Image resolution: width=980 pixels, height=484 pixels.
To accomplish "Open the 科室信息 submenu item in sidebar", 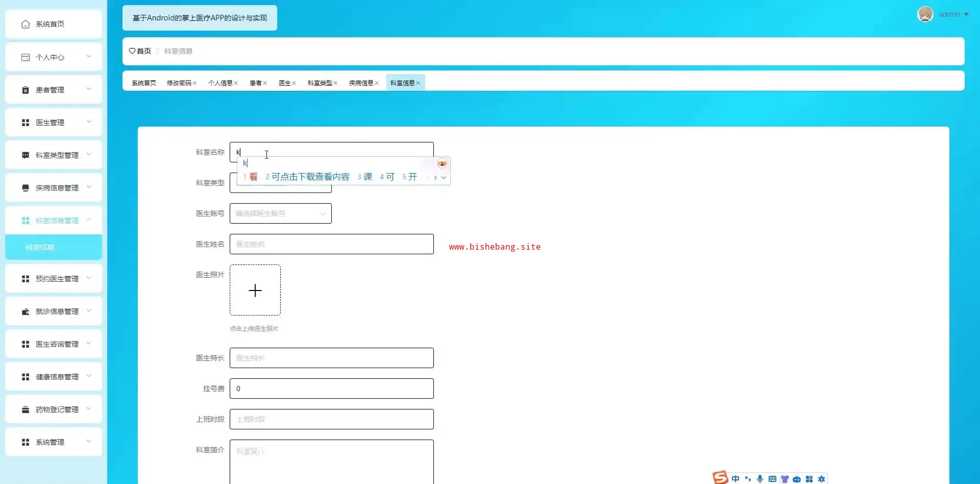I will click(x=54, y=247).
